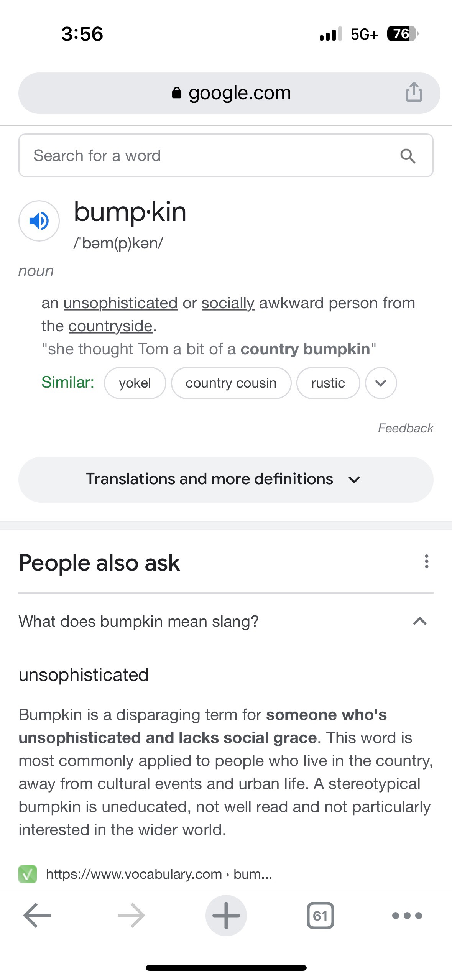Screen dimensions: 452x980
Task: Click the magnifying glass search icon
Action: (x=408, y=156)
